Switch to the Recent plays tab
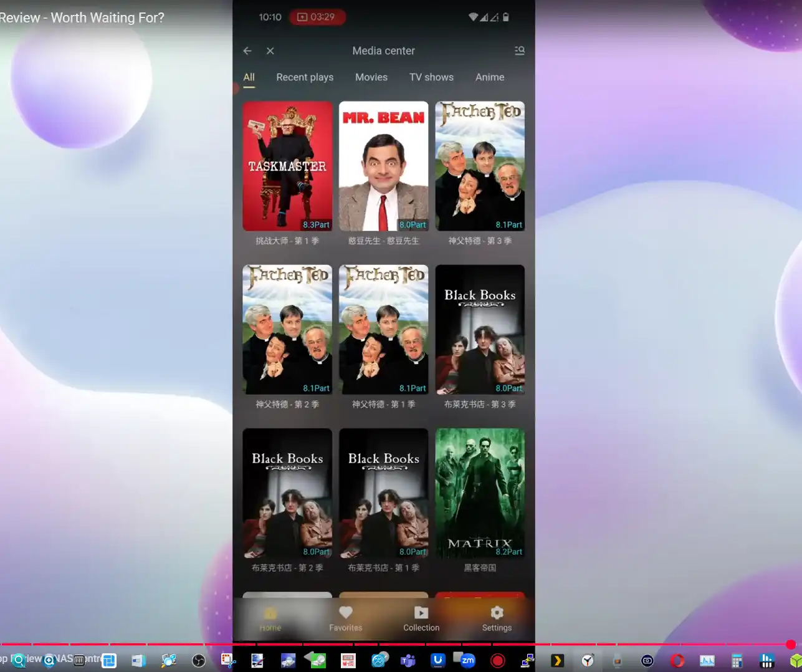802x672 pixels. (x=305, y=77)
